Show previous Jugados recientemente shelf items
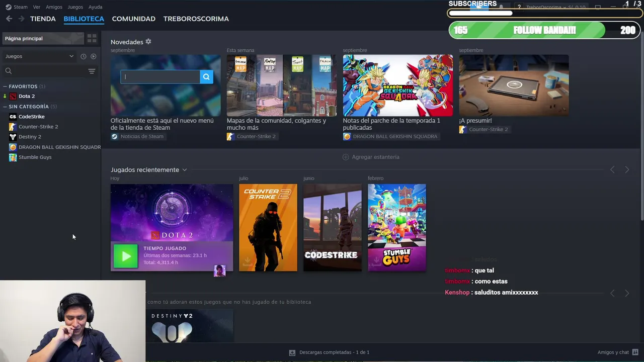 pyautogui.click(x=612, y=170)
